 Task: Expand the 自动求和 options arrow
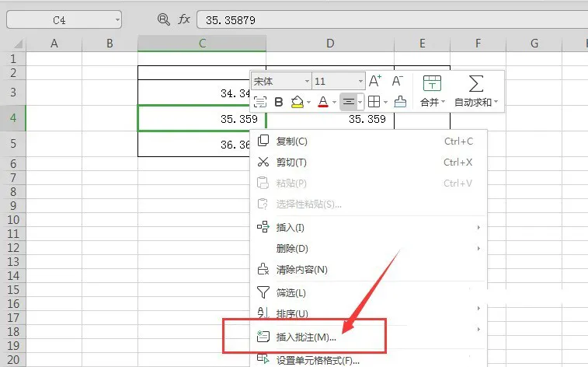click(496, 102)
